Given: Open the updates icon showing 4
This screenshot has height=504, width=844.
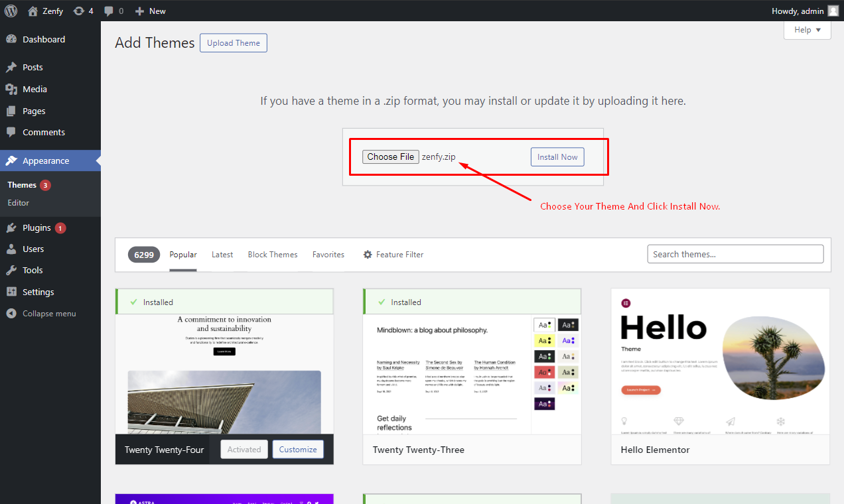Looking at the screenshot, I should 79,11.
